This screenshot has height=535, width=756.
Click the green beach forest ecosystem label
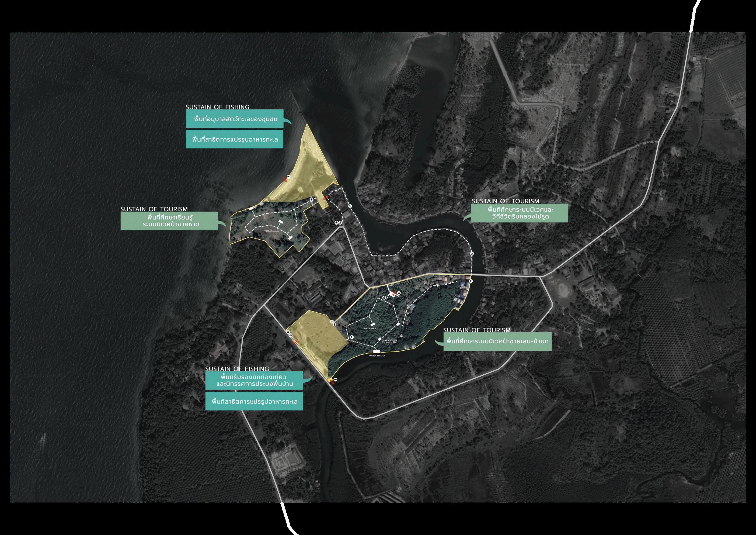(169, 221)
